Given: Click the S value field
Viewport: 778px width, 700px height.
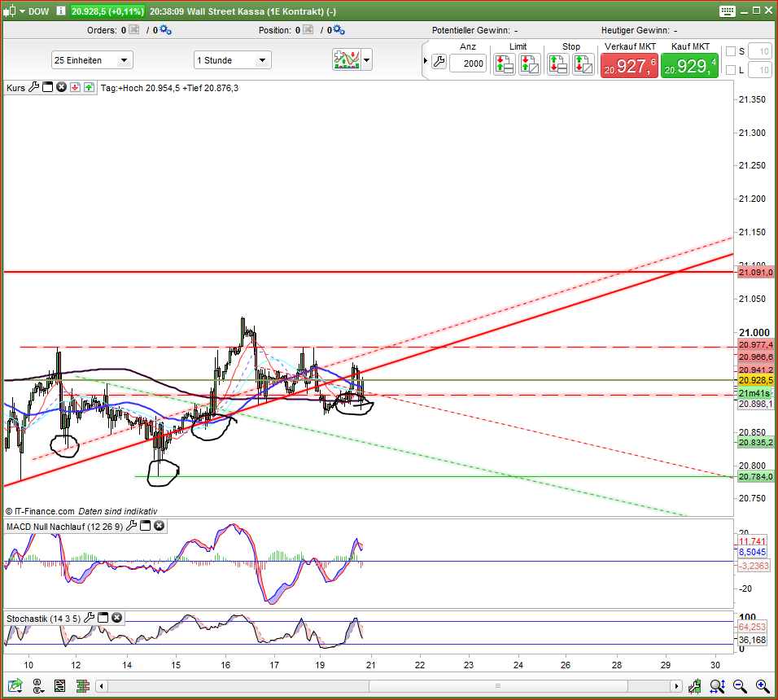Looking at the screenshot, I should coord(759,51).
